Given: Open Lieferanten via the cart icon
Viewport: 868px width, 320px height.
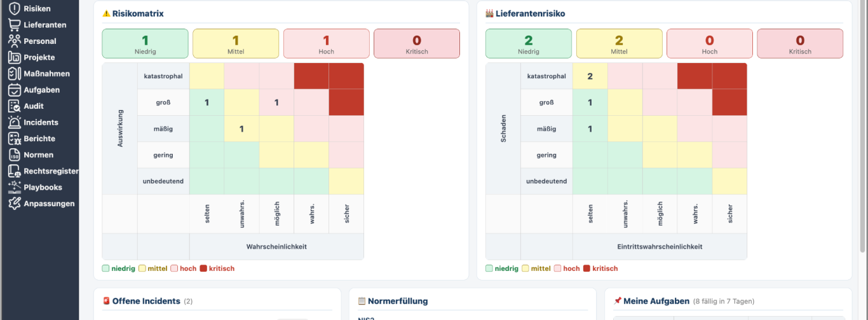Looking at the screenshot, I should click(x=14, y=25).
